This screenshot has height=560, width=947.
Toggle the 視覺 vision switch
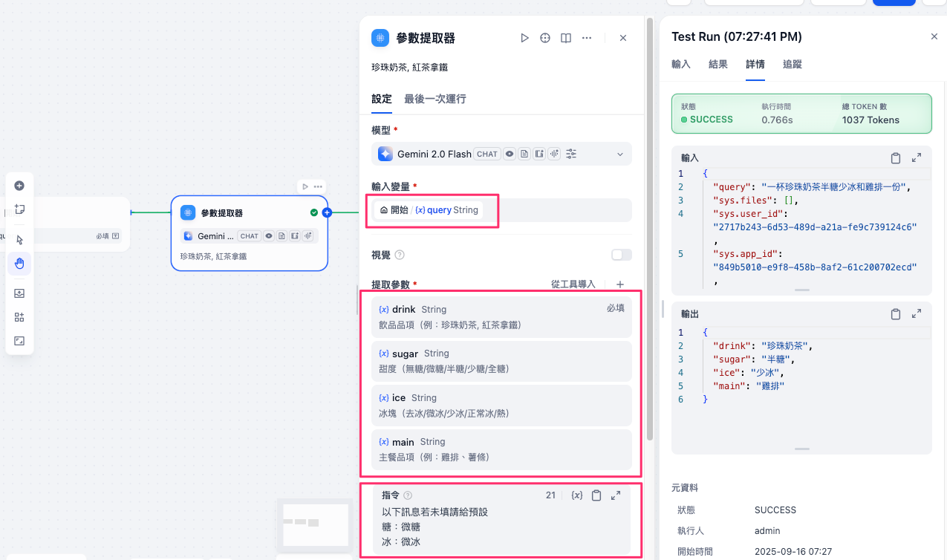(621, 255)
